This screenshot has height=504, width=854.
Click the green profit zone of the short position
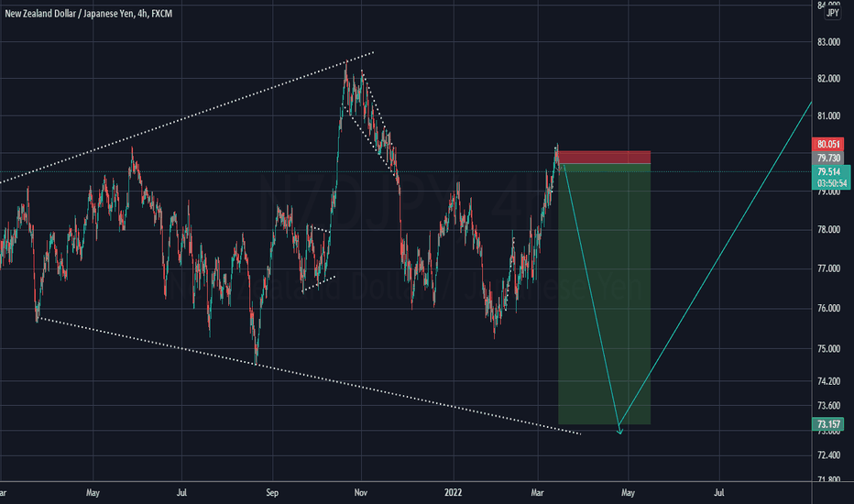[605, 293]
